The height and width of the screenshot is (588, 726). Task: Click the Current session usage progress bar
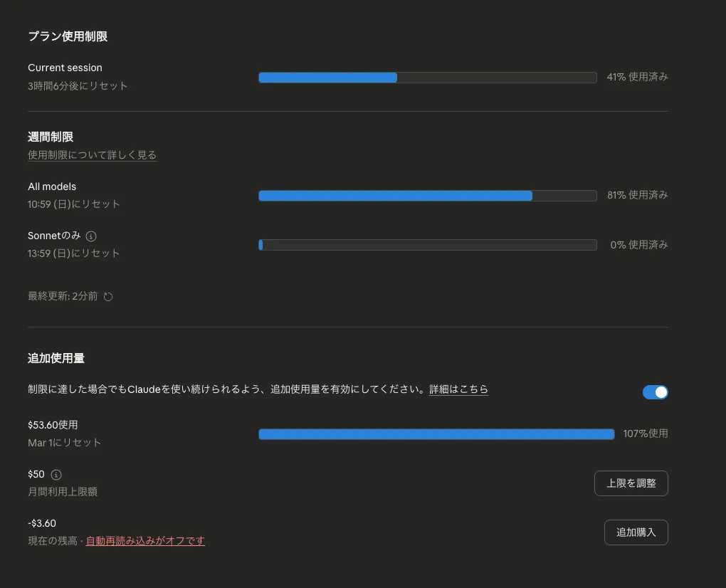(427, 78)
